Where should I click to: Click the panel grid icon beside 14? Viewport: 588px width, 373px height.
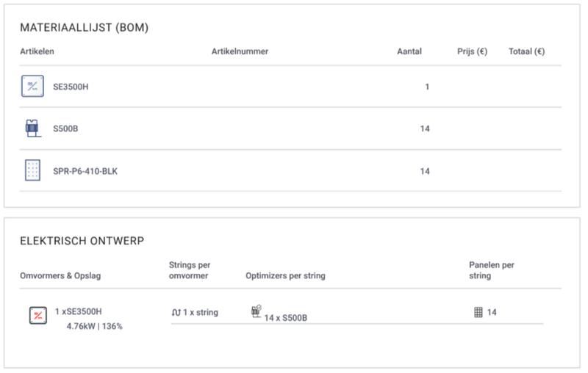point(478,313)
